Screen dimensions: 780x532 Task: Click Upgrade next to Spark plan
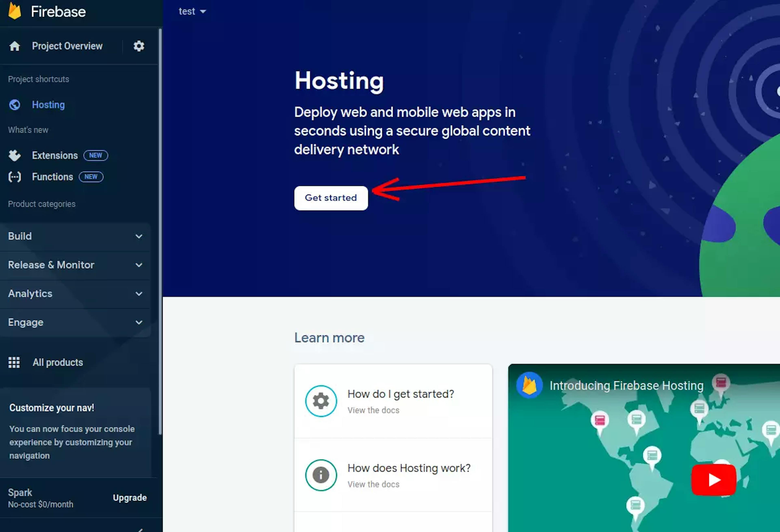(x=130, y=497)
